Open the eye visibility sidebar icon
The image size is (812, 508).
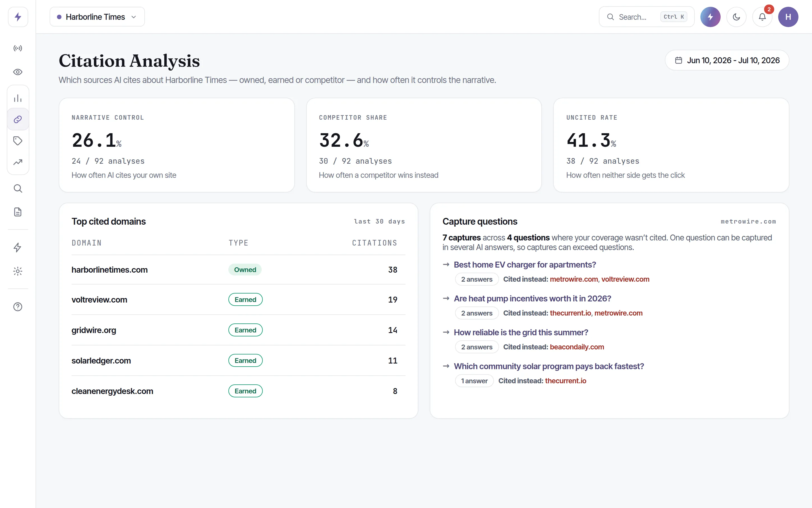18,72
